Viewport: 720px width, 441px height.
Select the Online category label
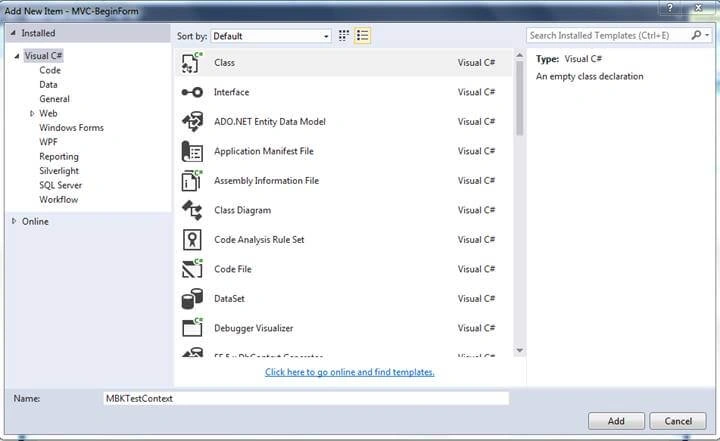(35, 221)
